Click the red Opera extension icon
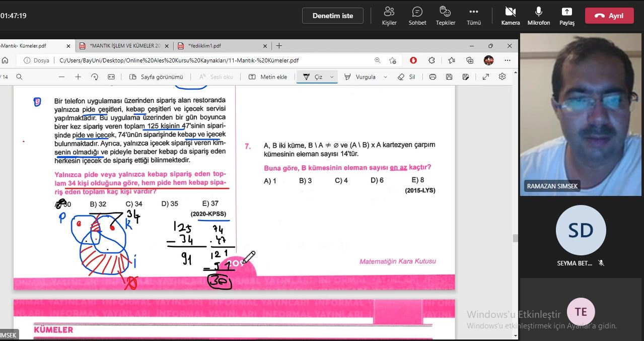 coord(413,60)
